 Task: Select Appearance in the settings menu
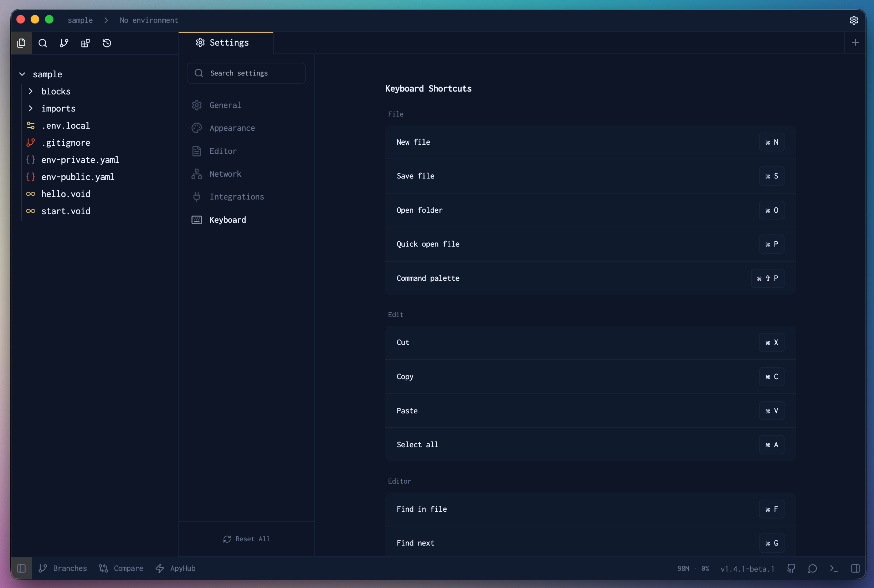(232, 128)
